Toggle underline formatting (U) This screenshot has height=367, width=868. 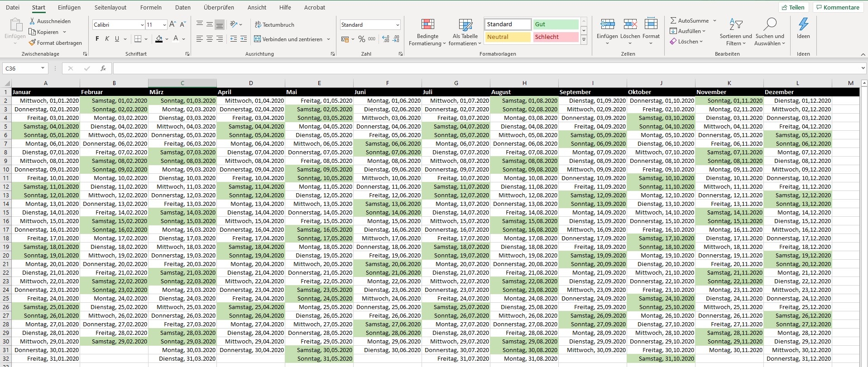117,39
